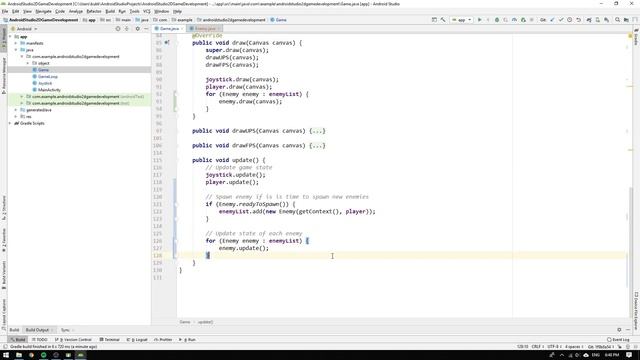Collapse the app module node
The height and width of the screenshot is (360, 640).
point(10,36)
